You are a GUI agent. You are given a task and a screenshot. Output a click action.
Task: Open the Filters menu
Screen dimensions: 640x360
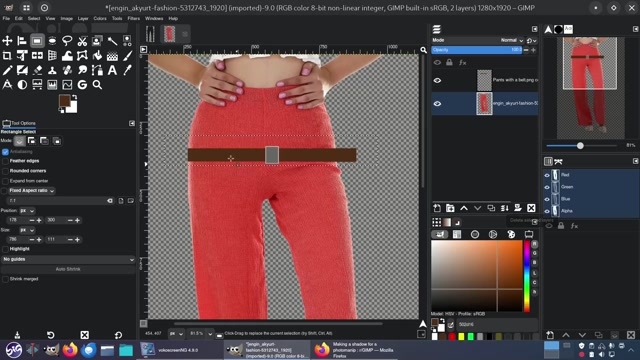133,18
